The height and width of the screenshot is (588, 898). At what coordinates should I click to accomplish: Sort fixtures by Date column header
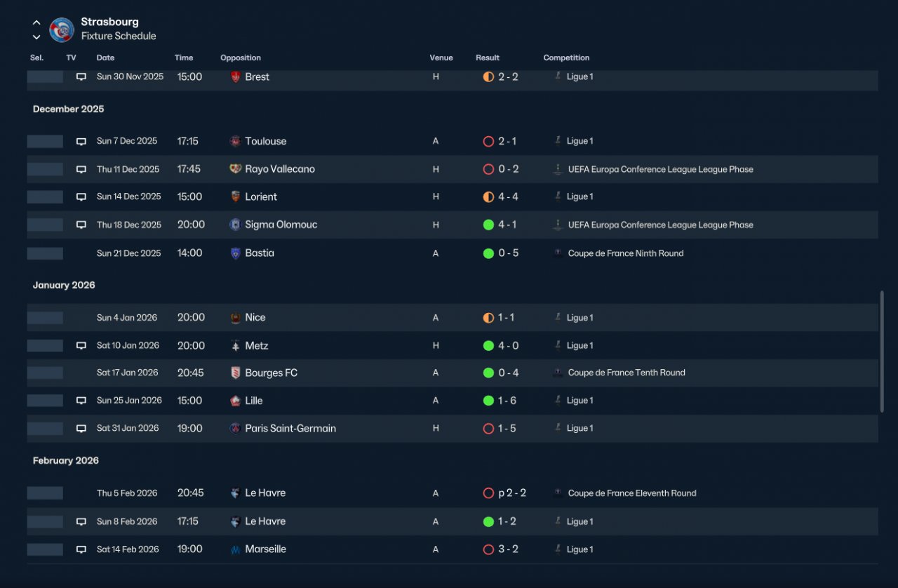(105, 58)
